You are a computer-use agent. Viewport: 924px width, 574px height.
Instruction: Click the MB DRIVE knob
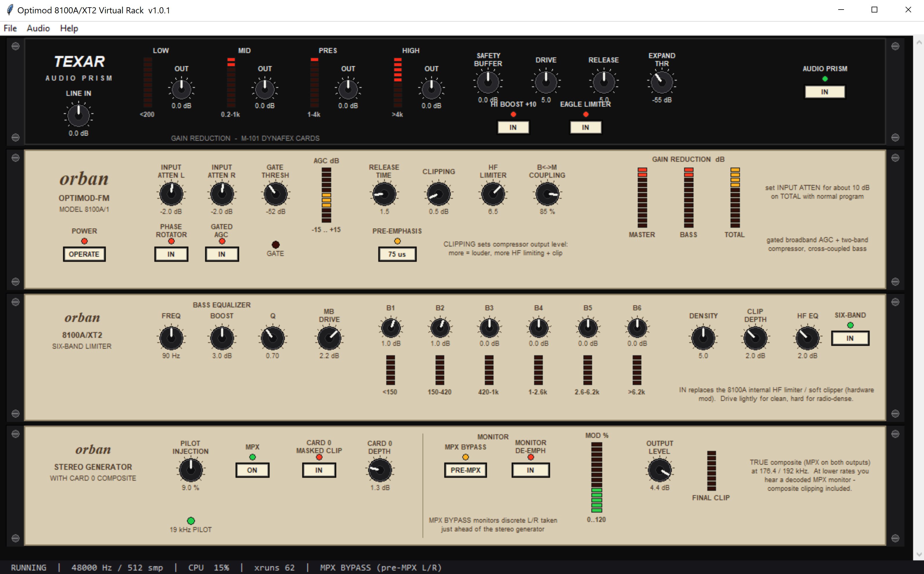click(x=329, y=338)
